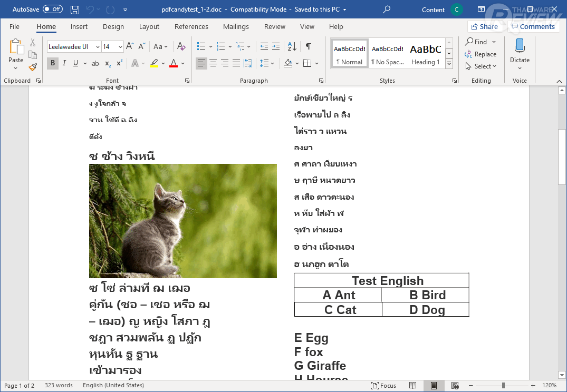Toggle the AutoSave switch
The image size is (567, 392).
[x=52, y=9]
